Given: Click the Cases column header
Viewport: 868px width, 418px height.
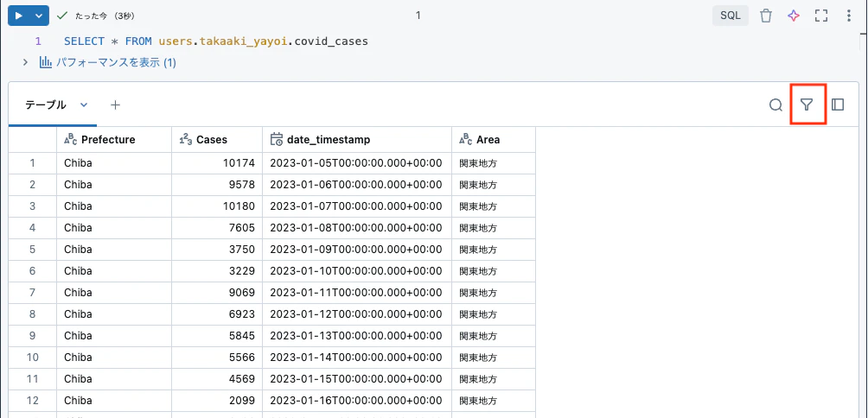Looking at the screenshot, I should (x=217, y=140).
